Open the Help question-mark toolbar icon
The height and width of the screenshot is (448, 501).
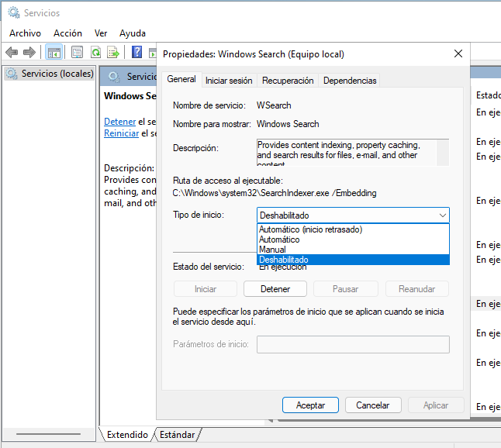click(x=136, y=52)
